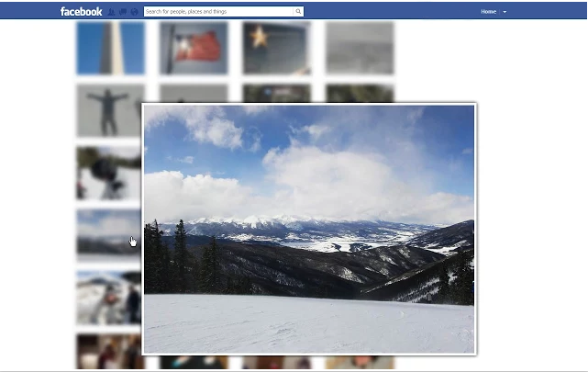
Task: Open the messages icon
Action: click(x=123, y=12)
